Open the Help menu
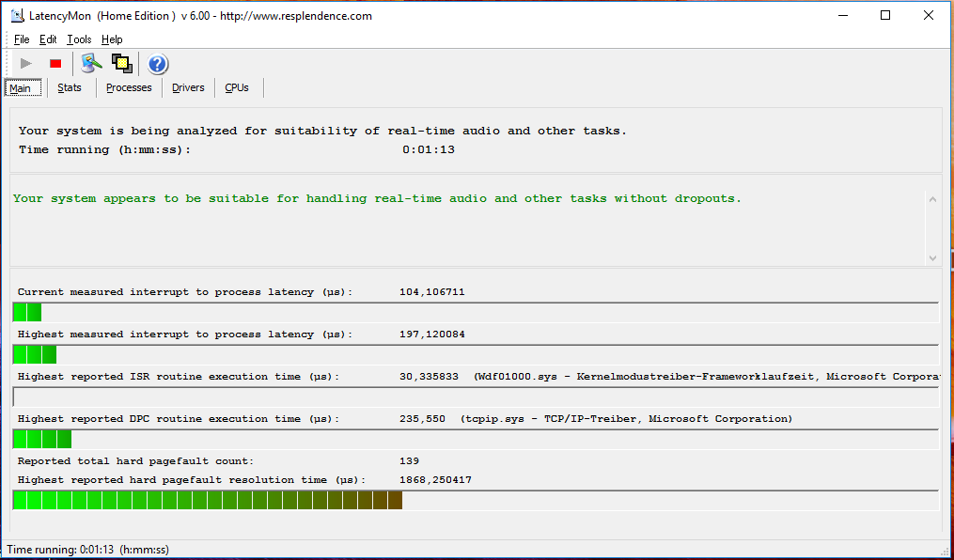The image size is (954, 560). tap(112, 39)
